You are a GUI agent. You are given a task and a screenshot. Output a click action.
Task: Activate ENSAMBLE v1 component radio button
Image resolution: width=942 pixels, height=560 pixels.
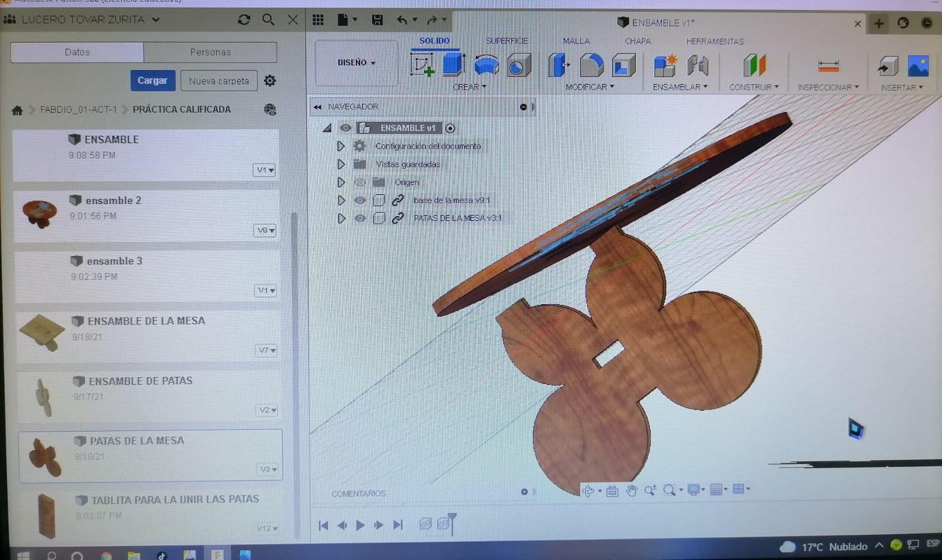click(x=450, y=128)
